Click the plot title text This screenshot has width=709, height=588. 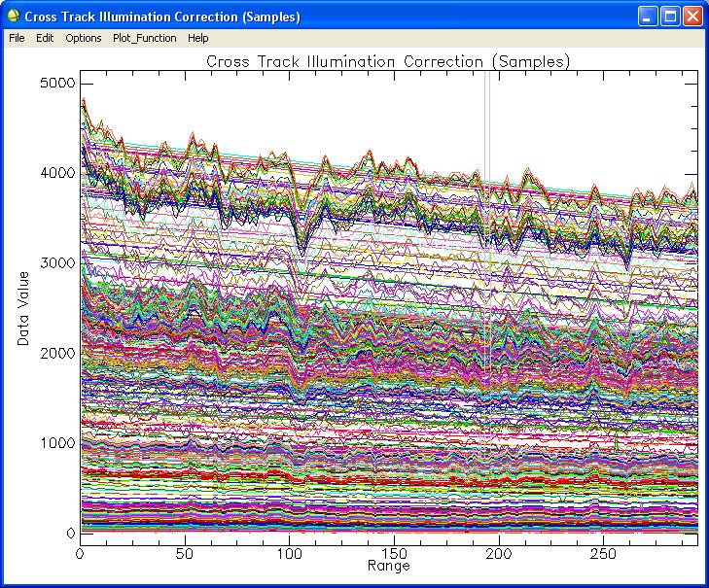[388, 61]
